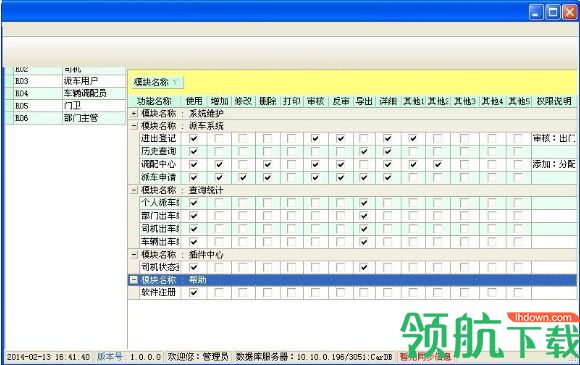Click 欢迎您：管理员 in status bar

tap(198, 356)
